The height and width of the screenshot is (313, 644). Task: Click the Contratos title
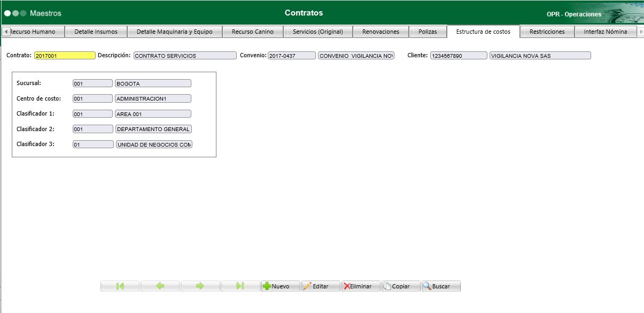(x=304, y=13)
